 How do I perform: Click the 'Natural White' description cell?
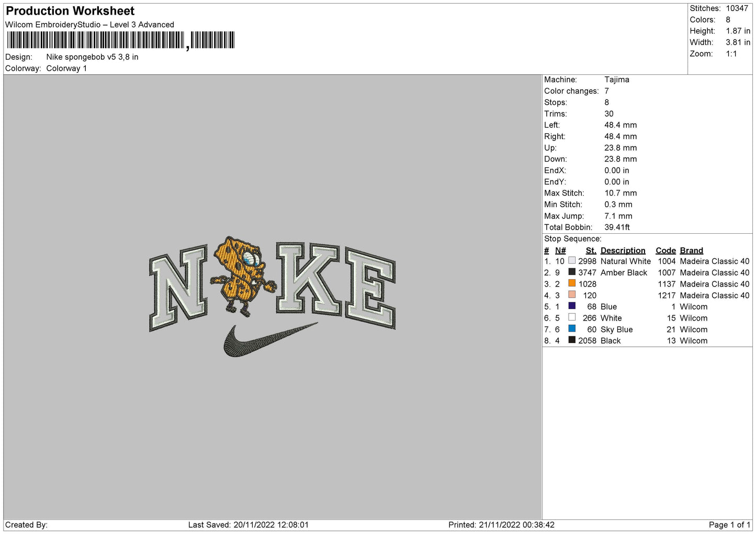point(625,261)
